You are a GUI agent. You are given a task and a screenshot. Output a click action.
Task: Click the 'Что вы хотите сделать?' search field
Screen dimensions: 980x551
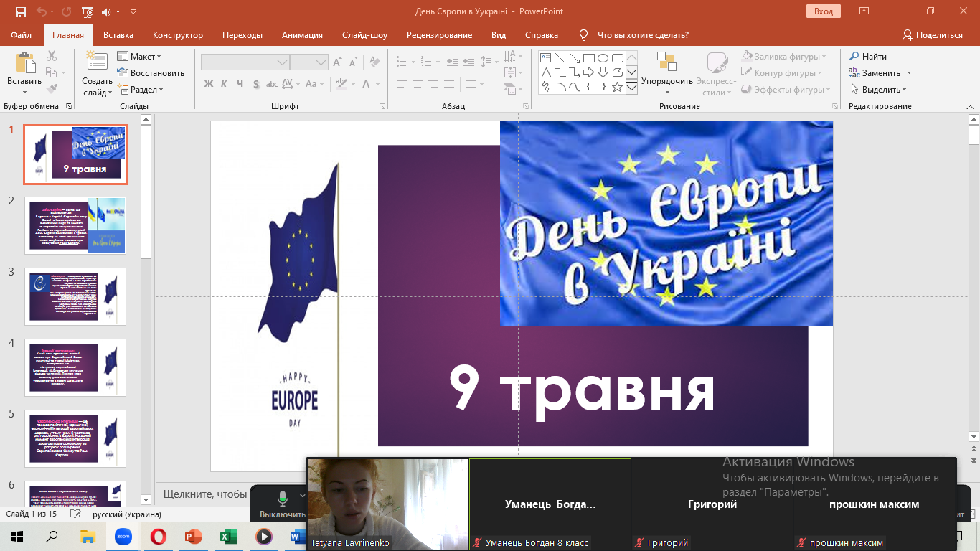coord(643,34)
